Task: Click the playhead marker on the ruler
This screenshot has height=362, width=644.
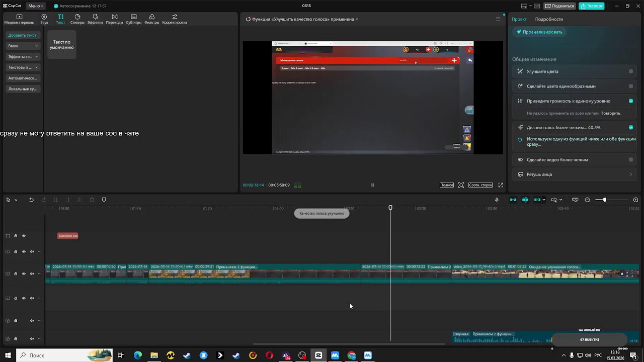Action: (x=390, y=208)
